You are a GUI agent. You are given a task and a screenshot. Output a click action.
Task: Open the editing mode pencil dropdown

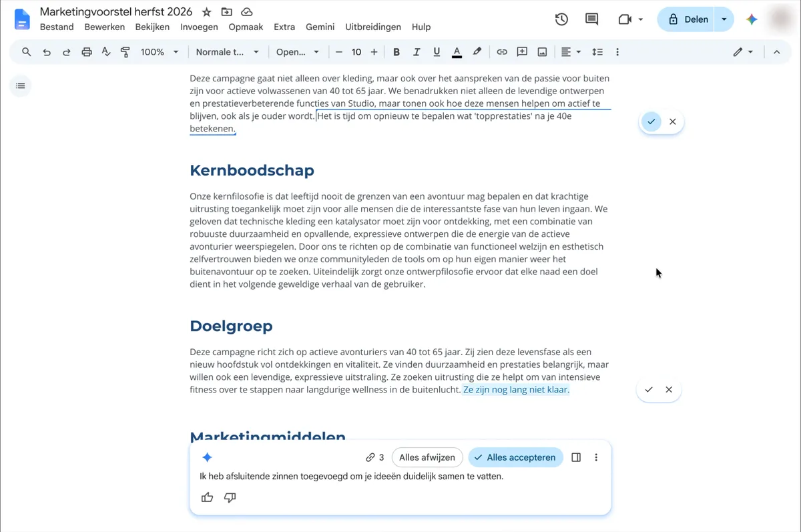coord(743,52)
